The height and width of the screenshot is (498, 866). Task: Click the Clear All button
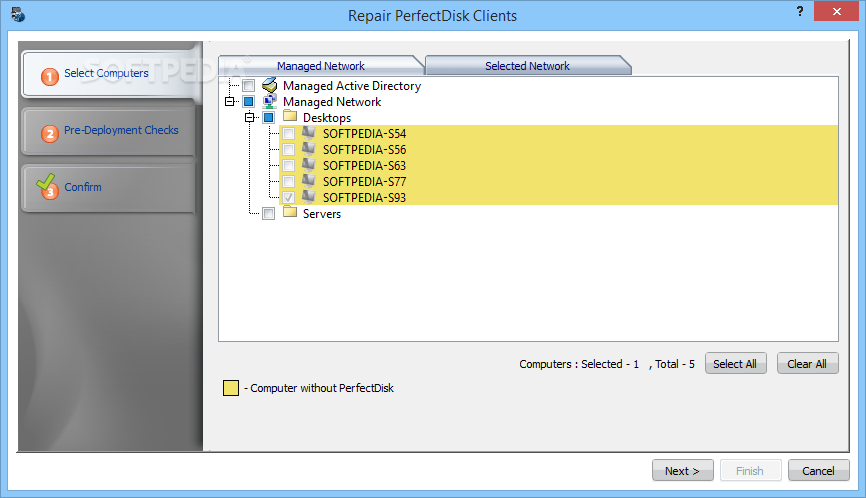click(x=807, y=363)
